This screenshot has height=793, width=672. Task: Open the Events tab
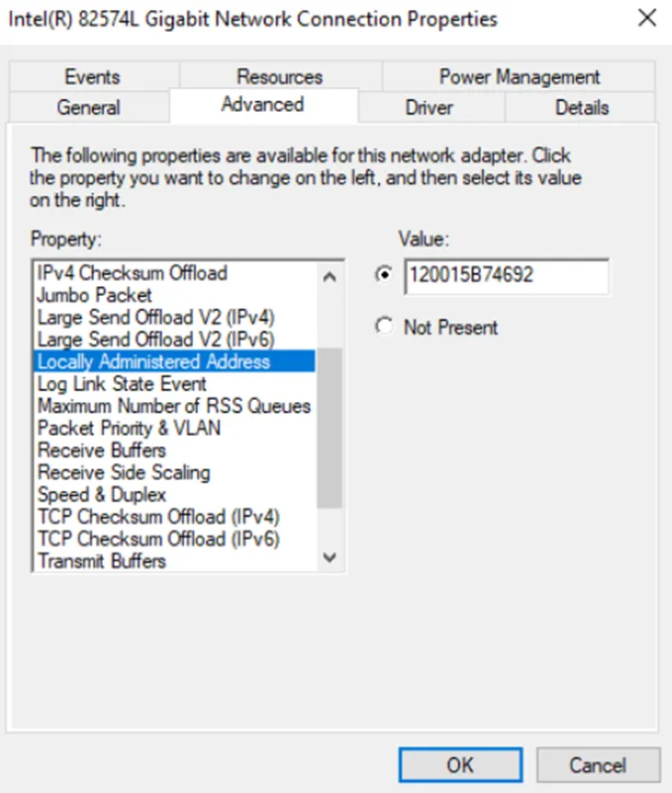click(x=91, y=76)
